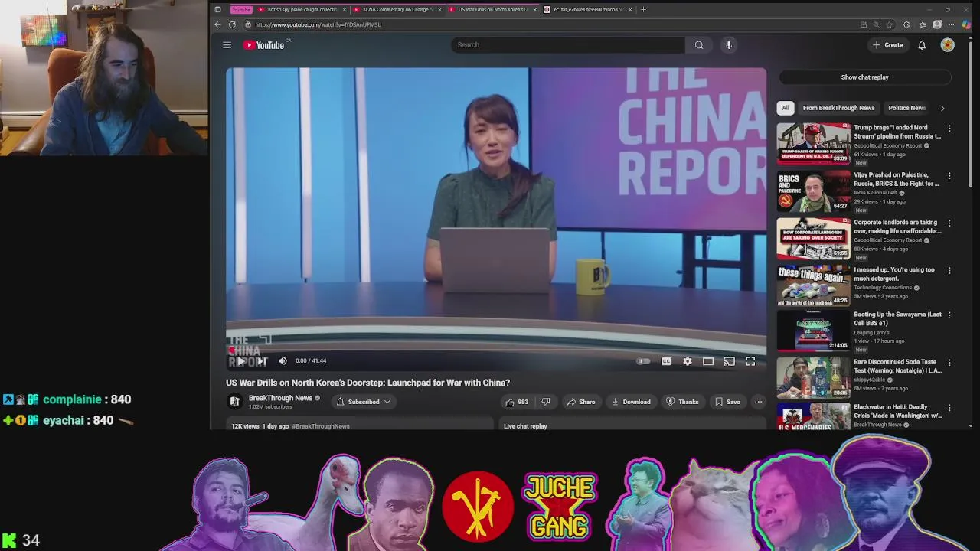Viewport: 980px width, 551px height.
Task: Like the video thumbs up
Action: [517, 402]
